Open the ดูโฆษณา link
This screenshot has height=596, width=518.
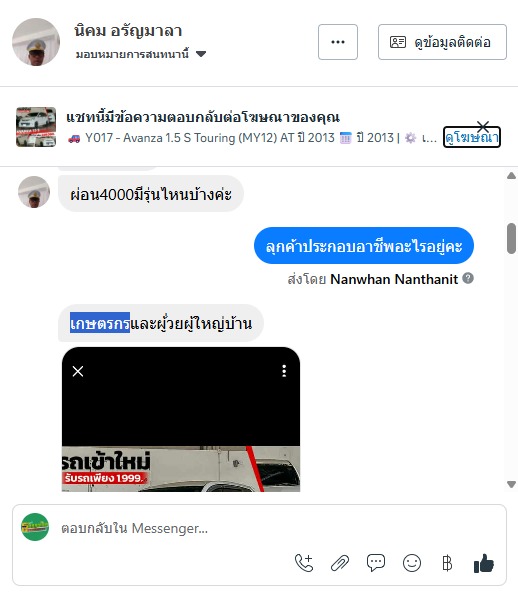click(472, 137)
